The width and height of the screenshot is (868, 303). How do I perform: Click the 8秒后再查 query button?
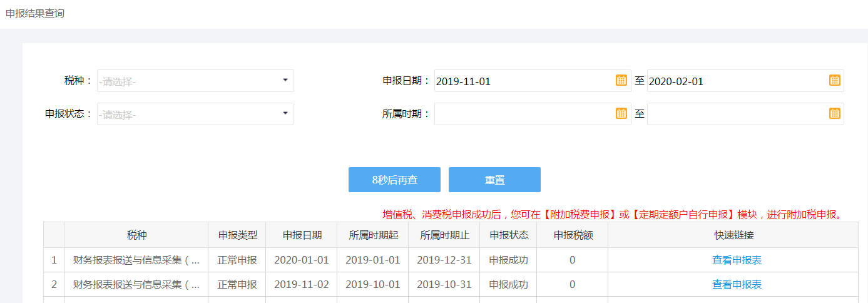click(394, 180)
